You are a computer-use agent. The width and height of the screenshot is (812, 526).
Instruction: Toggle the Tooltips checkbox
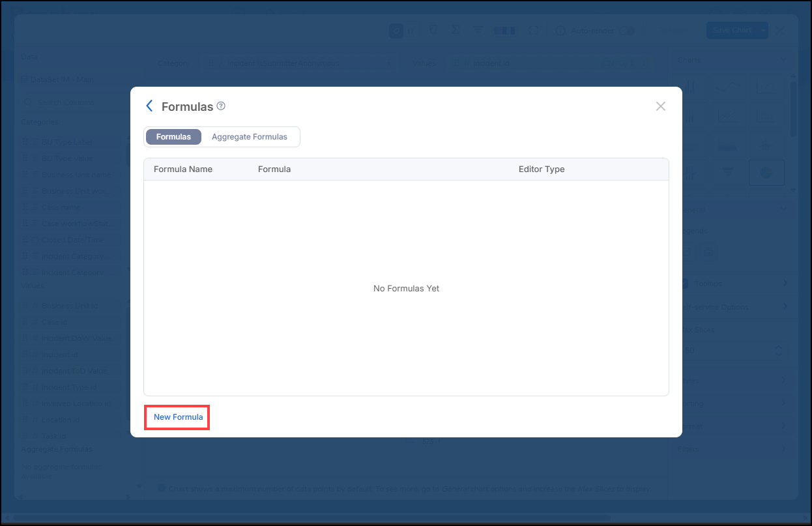pyautogui.click(x=685, y=284)
